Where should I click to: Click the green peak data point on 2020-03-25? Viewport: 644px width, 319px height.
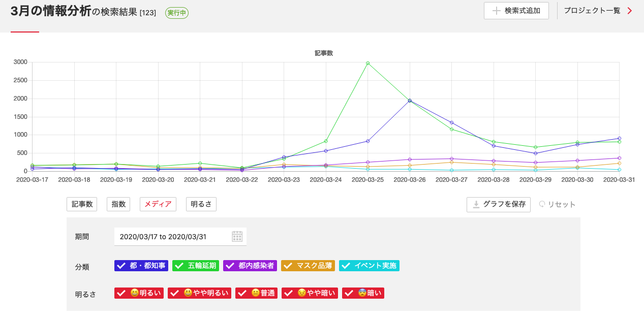[367, 63]
